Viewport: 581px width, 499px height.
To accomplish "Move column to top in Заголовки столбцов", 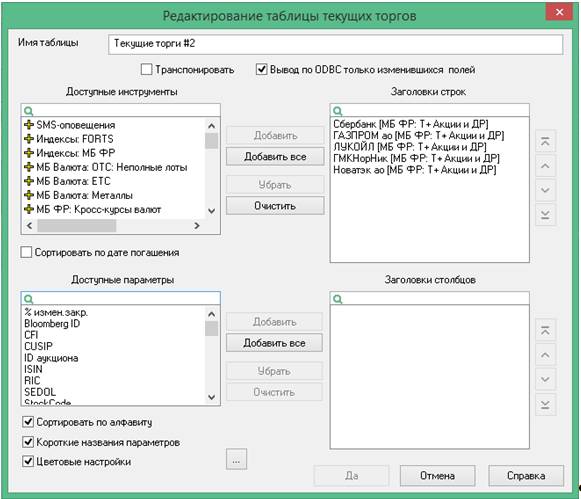I will [545, 330].
